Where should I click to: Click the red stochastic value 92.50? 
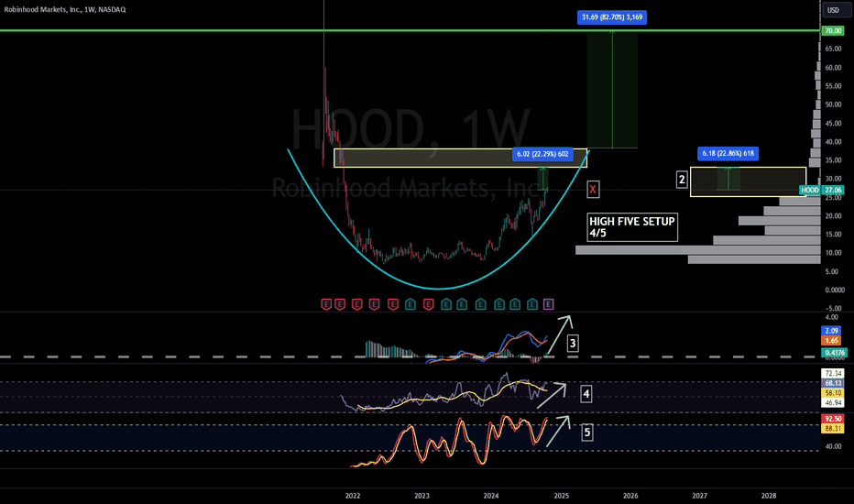pos(833,419)
